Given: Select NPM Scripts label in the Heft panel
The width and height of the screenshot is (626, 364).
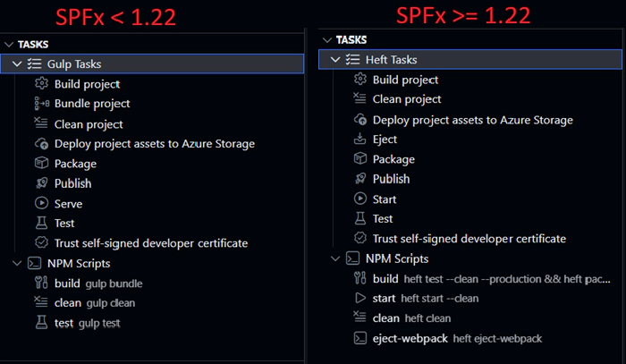Looking at the screenshot, I should [x=397, y=258].
